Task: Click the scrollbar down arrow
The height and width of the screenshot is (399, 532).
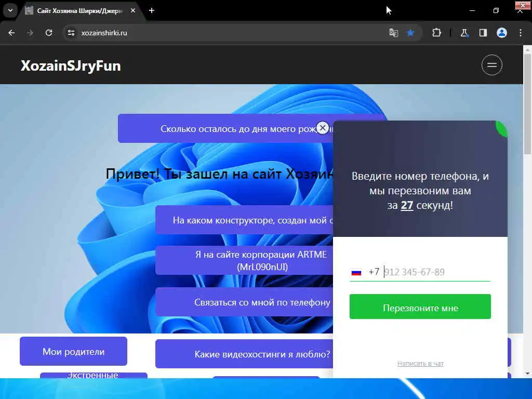Action: click(528, 374)
